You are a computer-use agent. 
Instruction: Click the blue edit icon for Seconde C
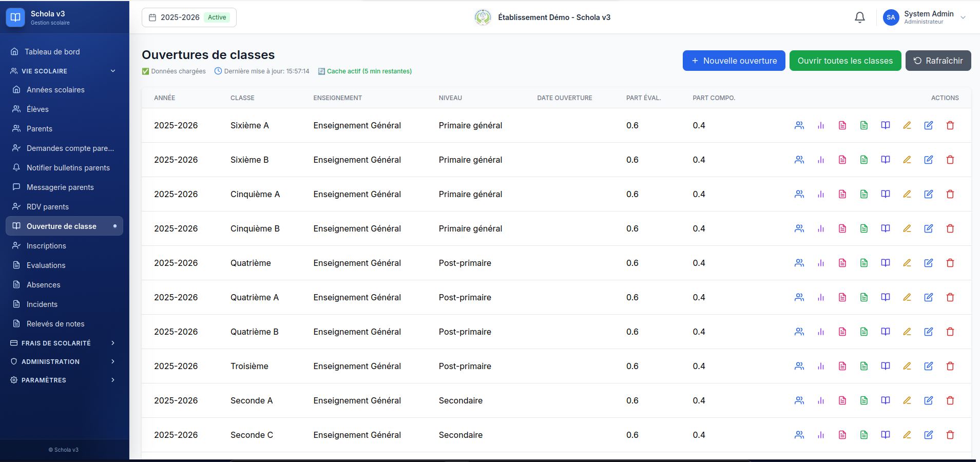click(x=929, y=435)
